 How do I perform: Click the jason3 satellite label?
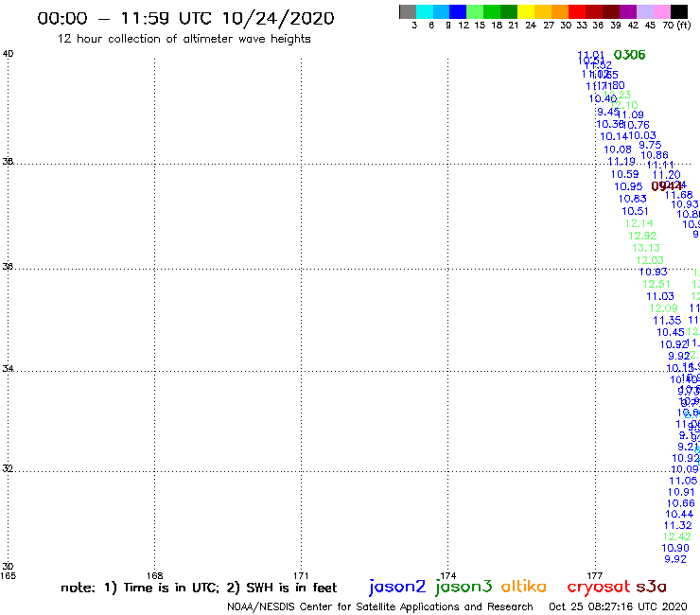pyautogui.click(x=464, y=587)
